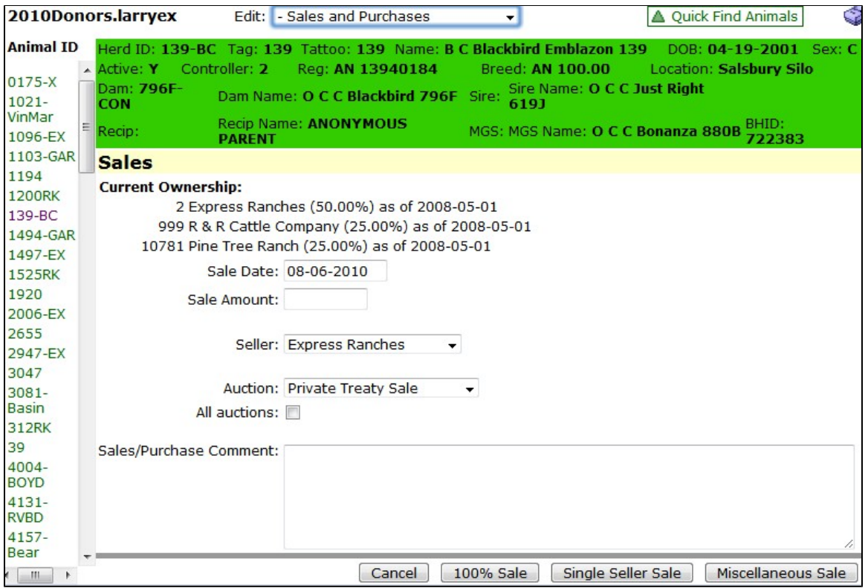868x588 pixels.
Task: Select animal 1096-EX in the list
Action: pyautogui.click(x=36, y=137)
